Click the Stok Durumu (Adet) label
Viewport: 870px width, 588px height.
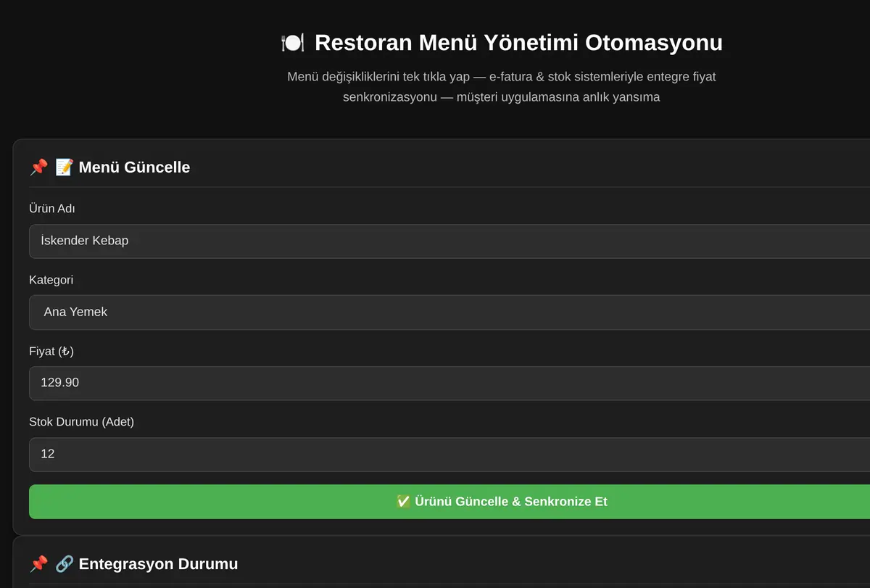[81, 422]
